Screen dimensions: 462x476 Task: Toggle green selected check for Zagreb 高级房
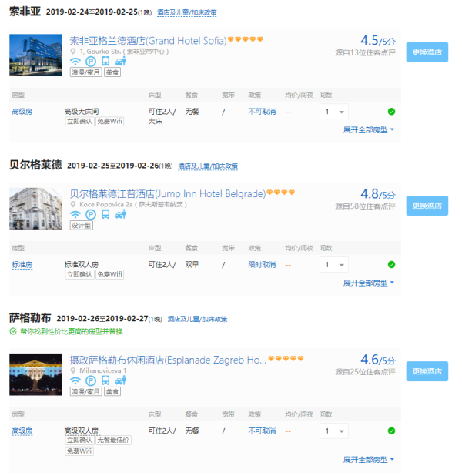tap(392, 431)
